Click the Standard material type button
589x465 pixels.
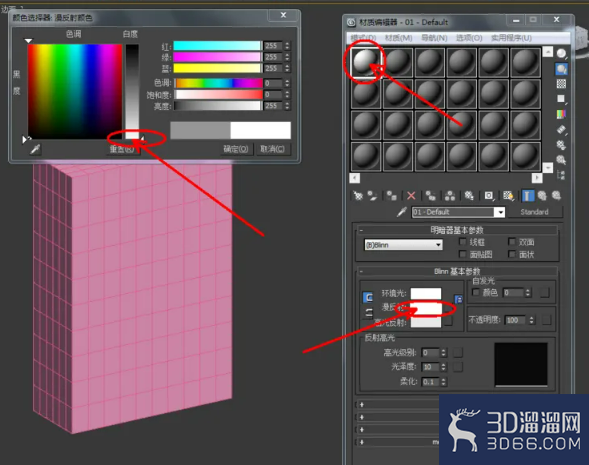[x=534, y=212]
